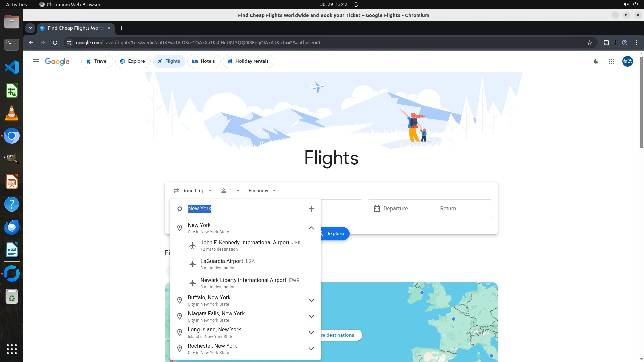Select John F. Kennedy International Airport
Image resolution: width=644 pixels, height=362 pixels.
coord(245,245)
